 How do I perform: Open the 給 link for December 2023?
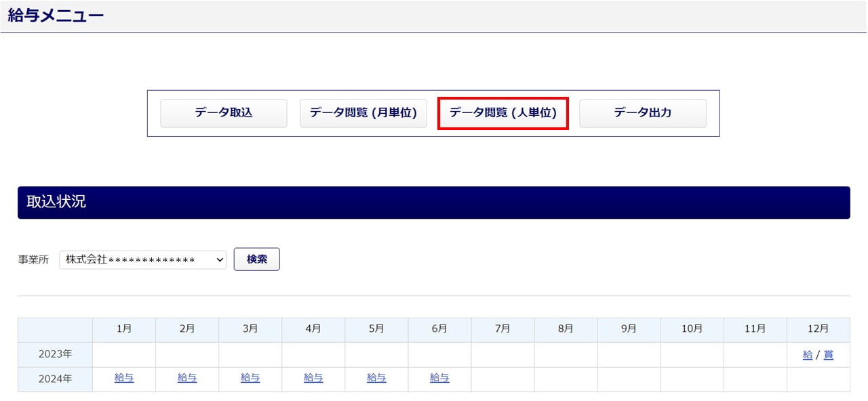click(x=807, y=355)
